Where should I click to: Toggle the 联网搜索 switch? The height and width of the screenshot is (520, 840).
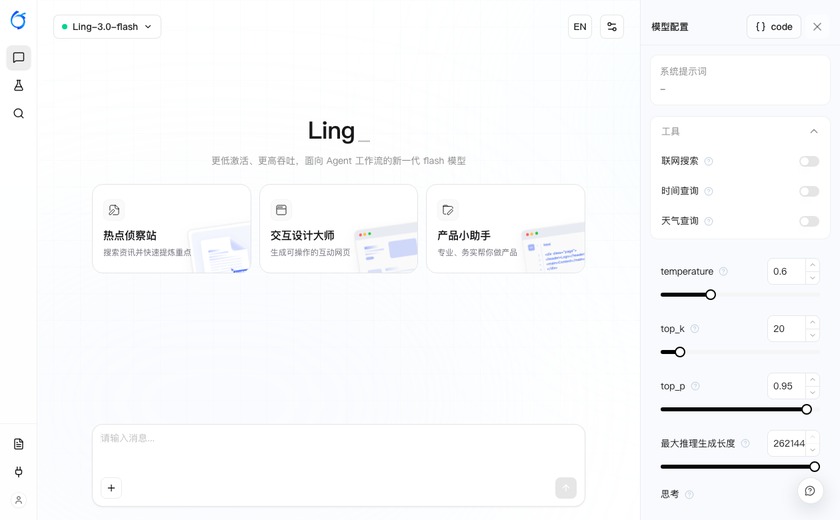click(x=809, y=161)
